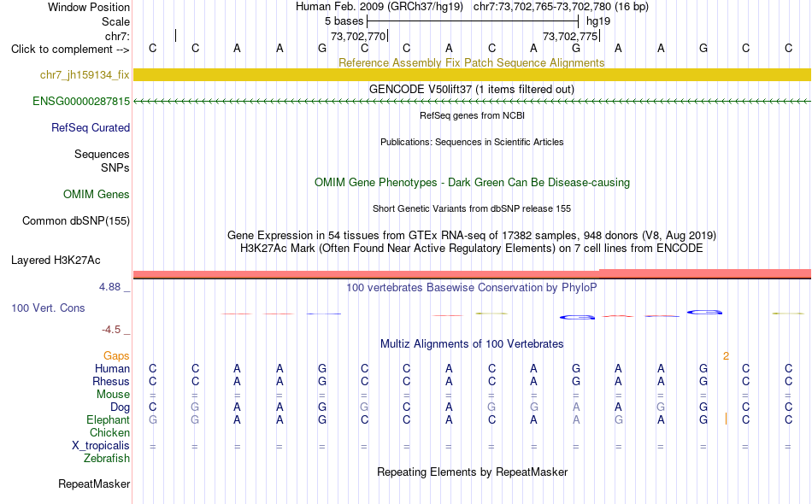Viewport: 812px width, 504px height.
Task: Open the Common dbSNP(155) track label
Action: tap(76, 221)
